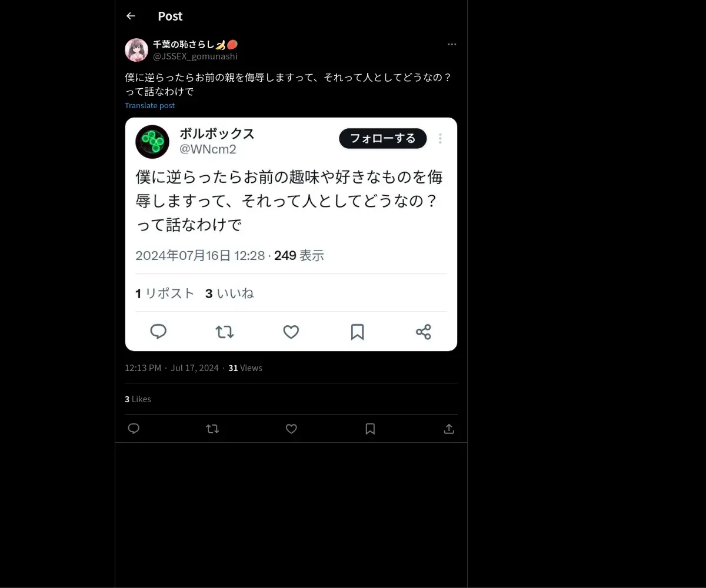View the 3 Likes list
Viewport: 706px width, 588px height.
coord(138,399)
